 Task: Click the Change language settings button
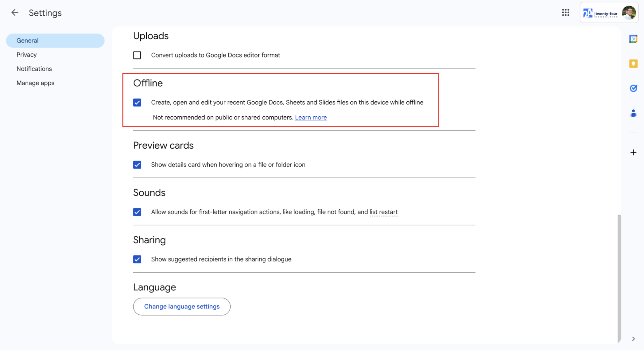click(182, 306)
